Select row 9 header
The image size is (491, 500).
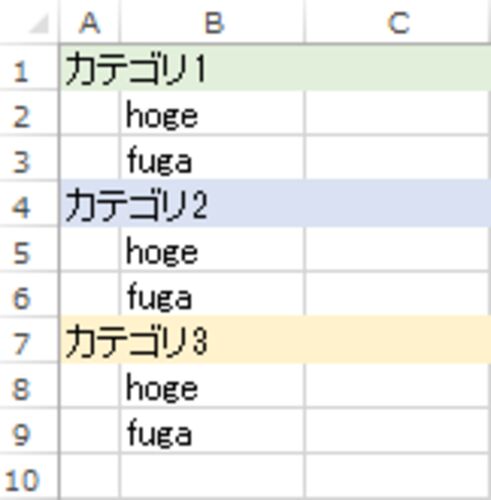point(29,431)
